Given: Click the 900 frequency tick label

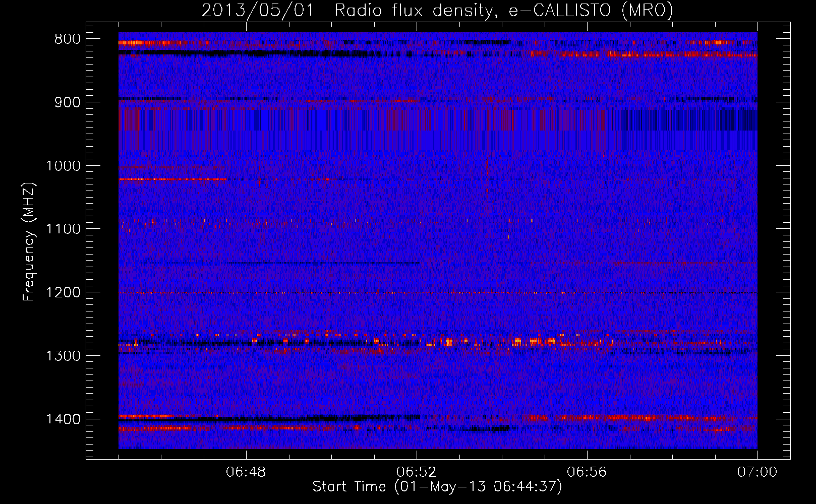Looking at the screenshot, I should coord(68,102).
